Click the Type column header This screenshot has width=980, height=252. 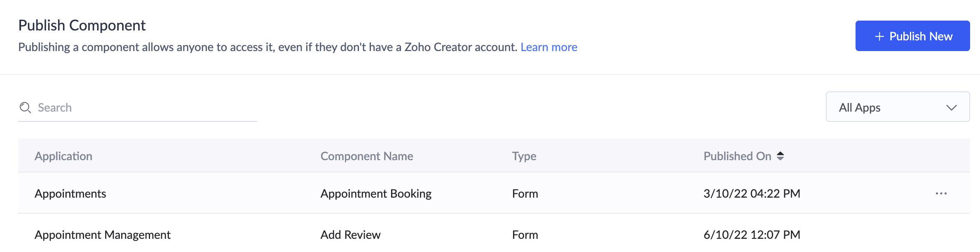(524, 156)
